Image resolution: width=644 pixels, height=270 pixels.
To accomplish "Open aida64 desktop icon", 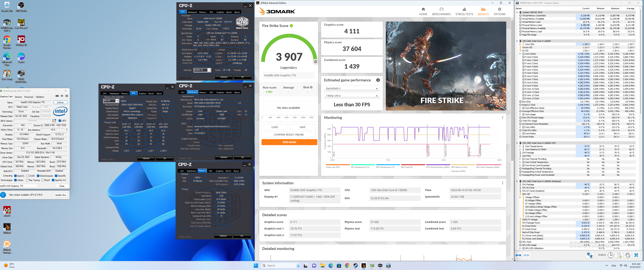I will pyautogui.click(x=7, y=211).
